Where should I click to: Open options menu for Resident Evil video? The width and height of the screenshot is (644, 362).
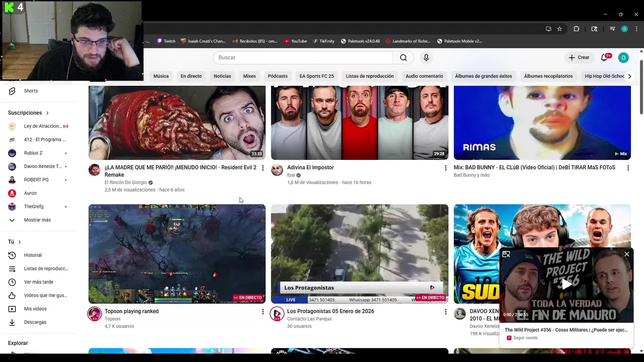[x=263, y=168]
